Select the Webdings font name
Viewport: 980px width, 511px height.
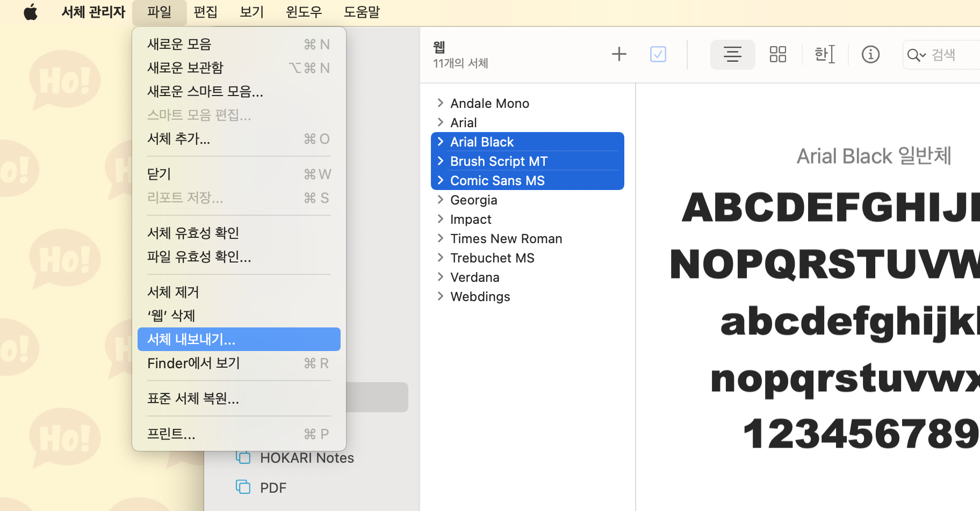[480, 296]
